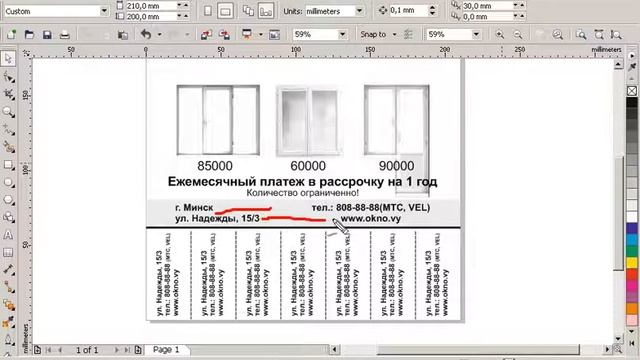Increase page width with up arrow

click(186, 6)
